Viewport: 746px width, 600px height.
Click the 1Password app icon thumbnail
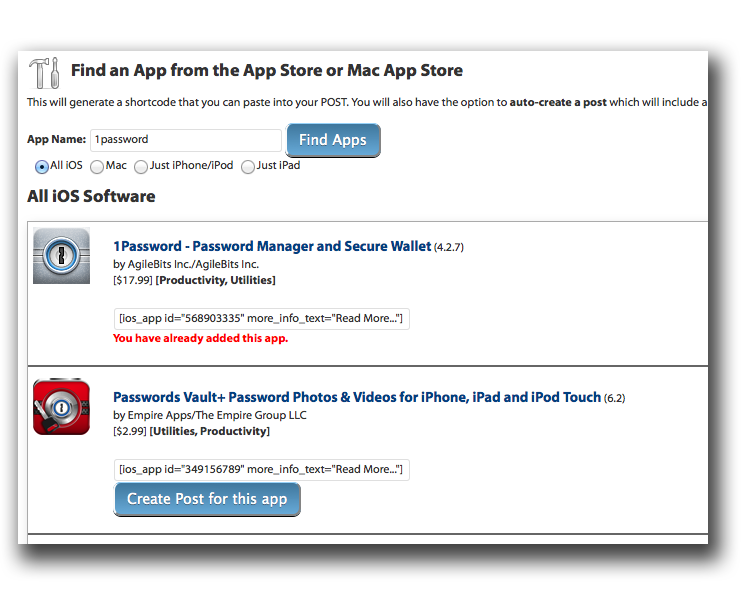61,256
